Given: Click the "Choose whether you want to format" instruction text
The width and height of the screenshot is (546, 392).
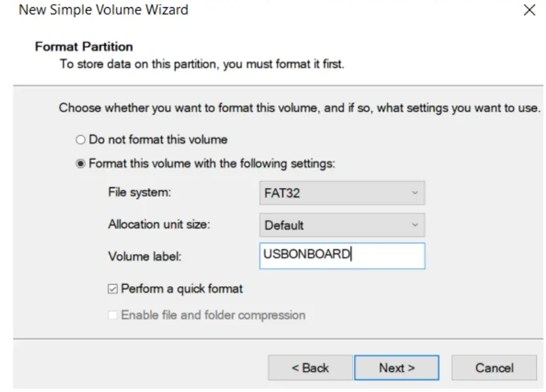Looking at the screenshot, I should click(x=300, y=108).
